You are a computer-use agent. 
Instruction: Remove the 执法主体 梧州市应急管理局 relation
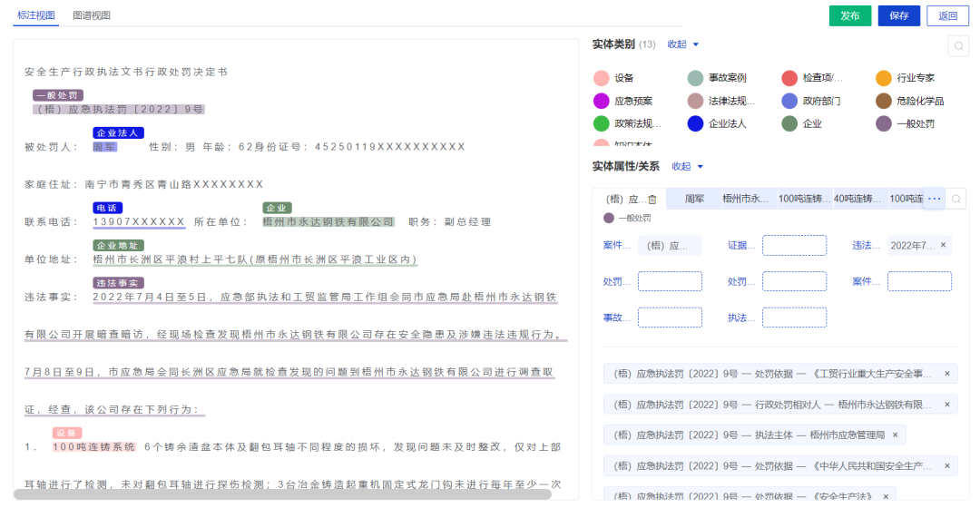tap(894, 435)
